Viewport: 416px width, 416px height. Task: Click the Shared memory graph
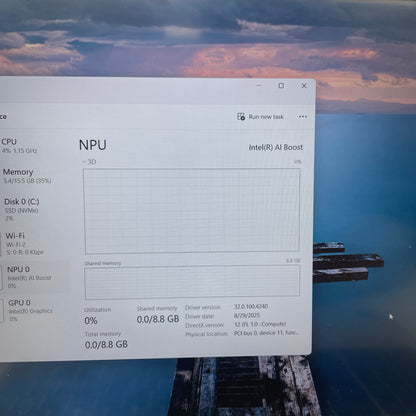(192, 282)
